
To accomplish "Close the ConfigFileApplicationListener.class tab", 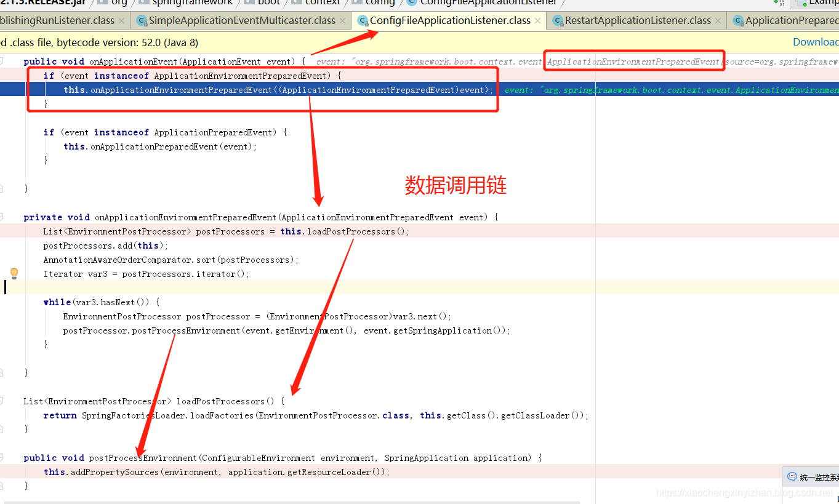I will click(x=537, y=21).
